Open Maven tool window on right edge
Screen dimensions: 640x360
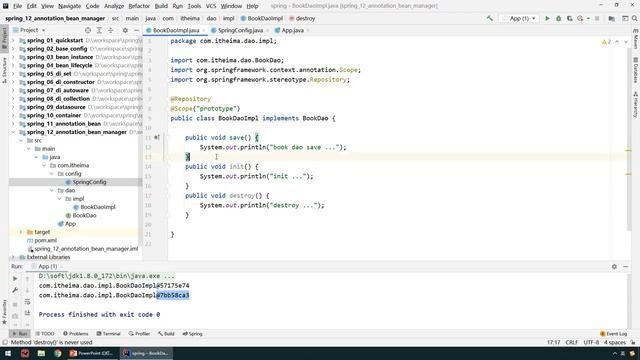click(x=636, y=39)
